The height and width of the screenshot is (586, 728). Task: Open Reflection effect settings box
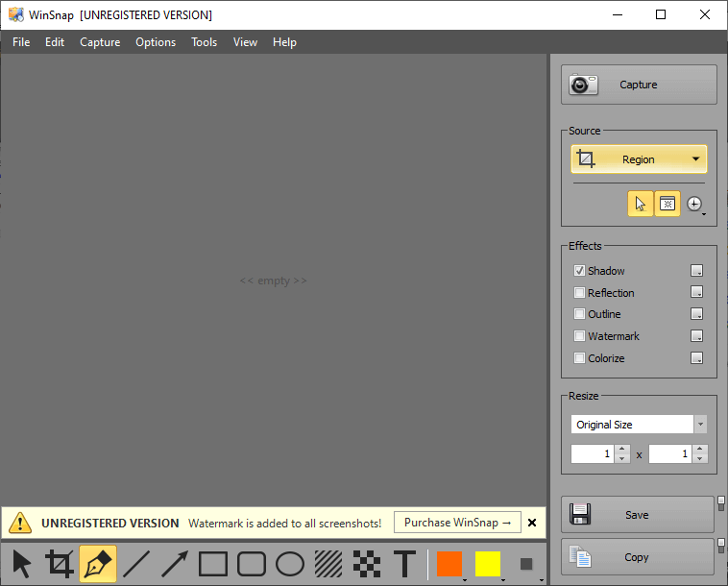696,292
